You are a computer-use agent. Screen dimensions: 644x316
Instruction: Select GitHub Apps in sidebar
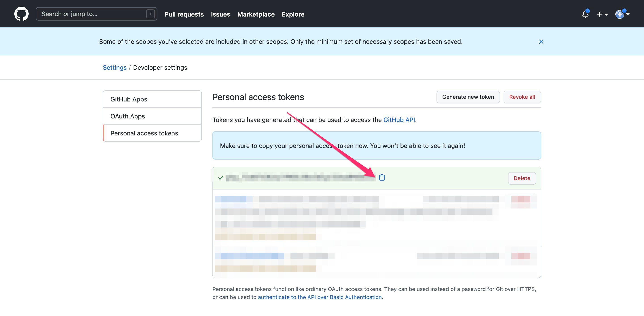152,99
